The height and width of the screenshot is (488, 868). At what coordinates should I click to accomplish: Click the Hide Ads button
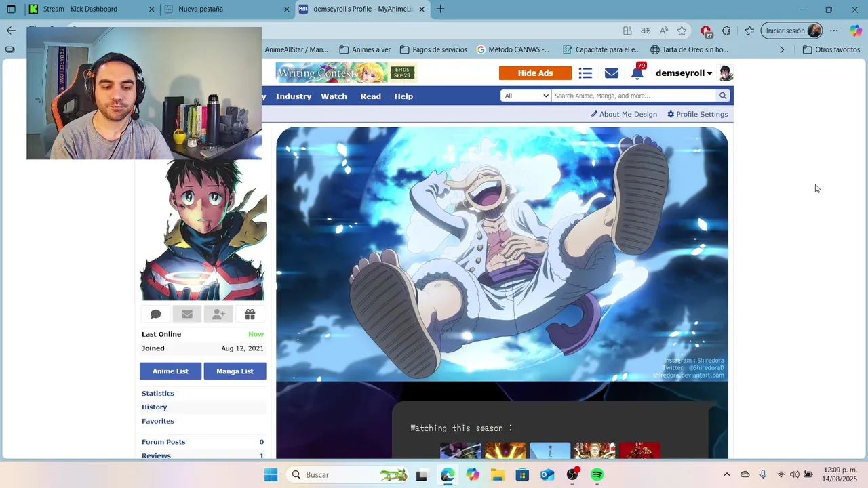(x=535, y=73)
